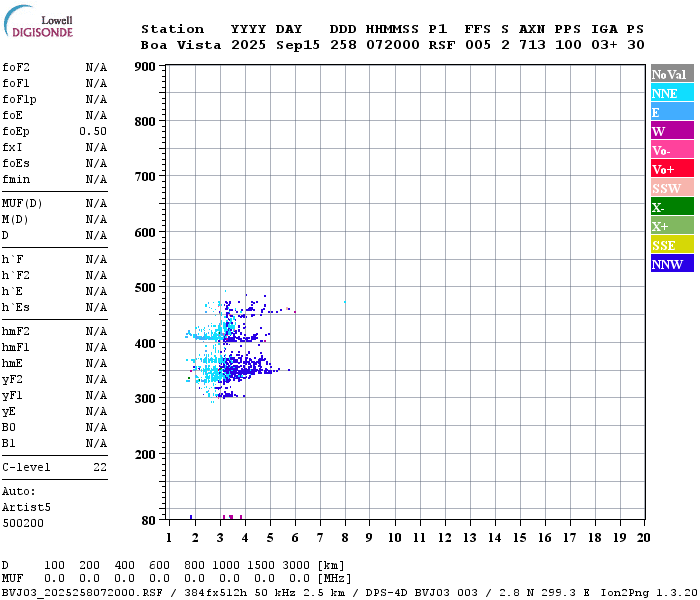Click the 20 MHz frequency axis label
The width and height of the screenshot is (700, 600).
tap(643, 538)
